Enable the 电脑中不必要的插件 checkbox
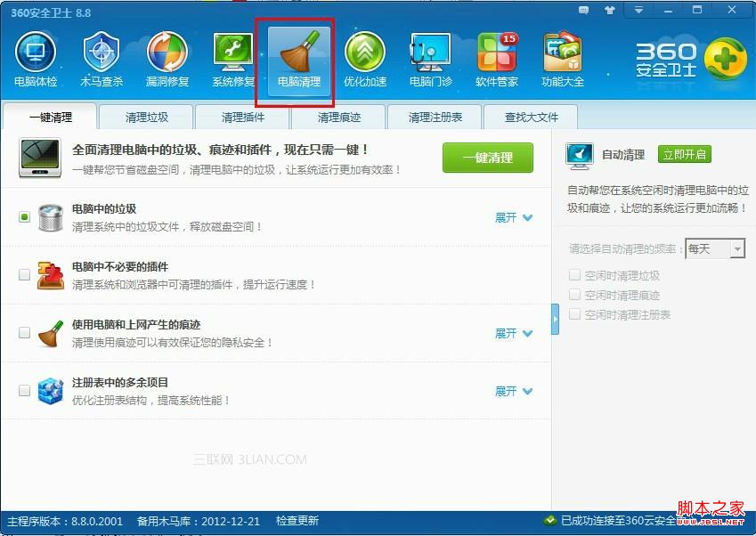The width and height of the screenshot is (756, 536). coord(25,275)
